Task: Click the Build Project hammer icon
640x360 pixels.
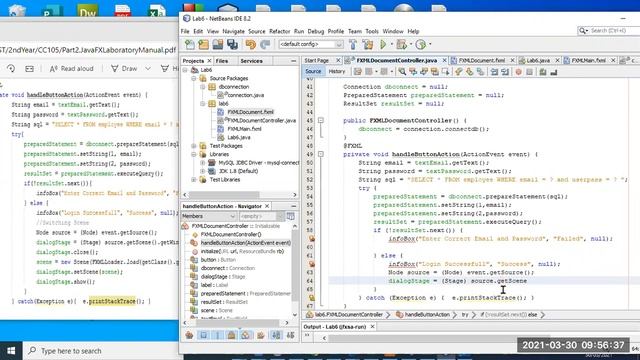Action: [x=353, y=44]
